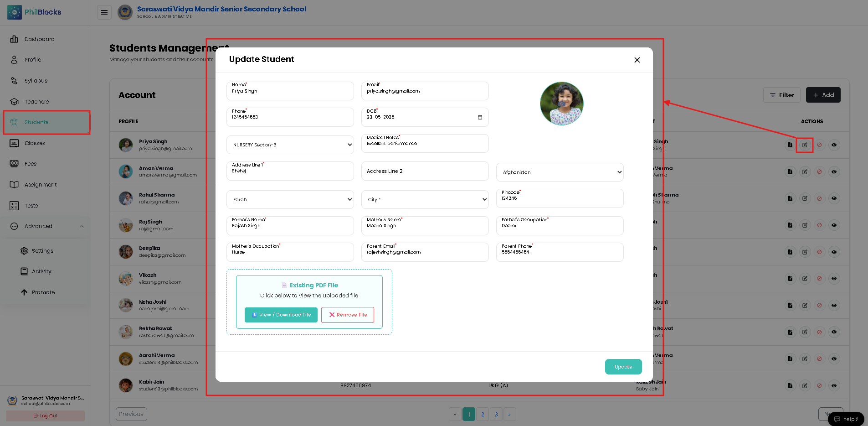
Task: Change the student profile photo
Action: (561, 104)
